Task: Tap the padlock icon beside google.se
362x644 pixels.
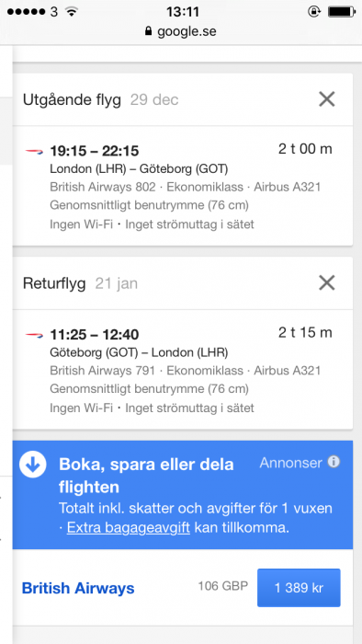Action: 149,31
